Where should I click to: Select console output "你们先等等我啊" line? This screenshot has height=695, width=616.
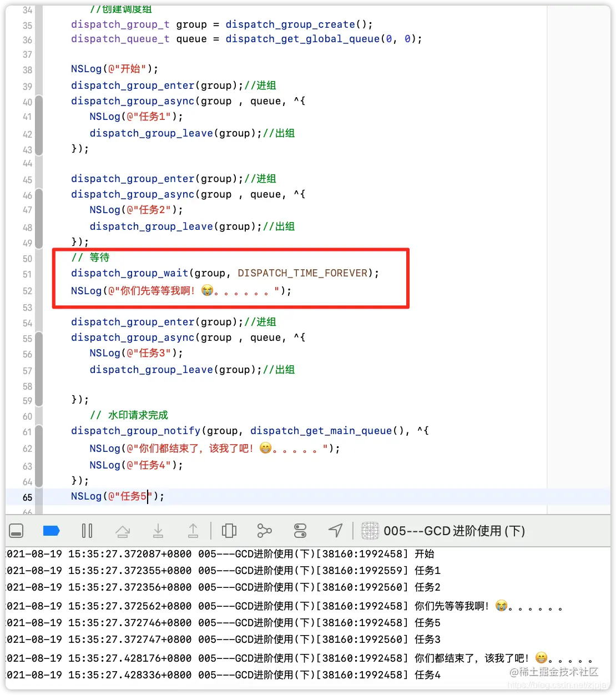coord(285,606)
